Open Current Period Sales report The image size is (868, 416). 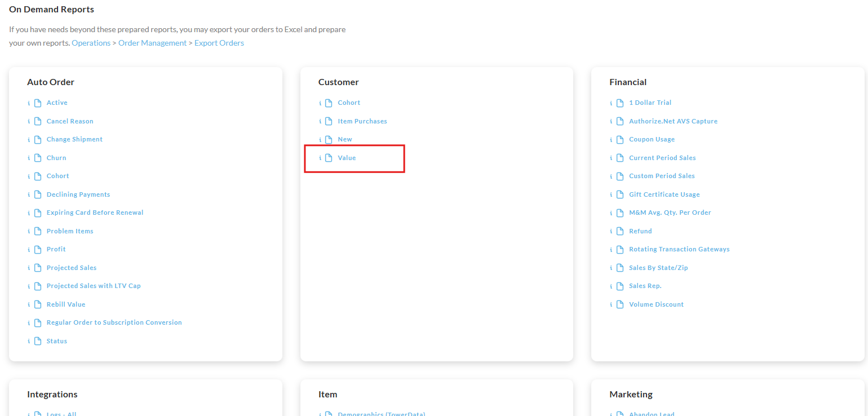click(x=663, y=158)
